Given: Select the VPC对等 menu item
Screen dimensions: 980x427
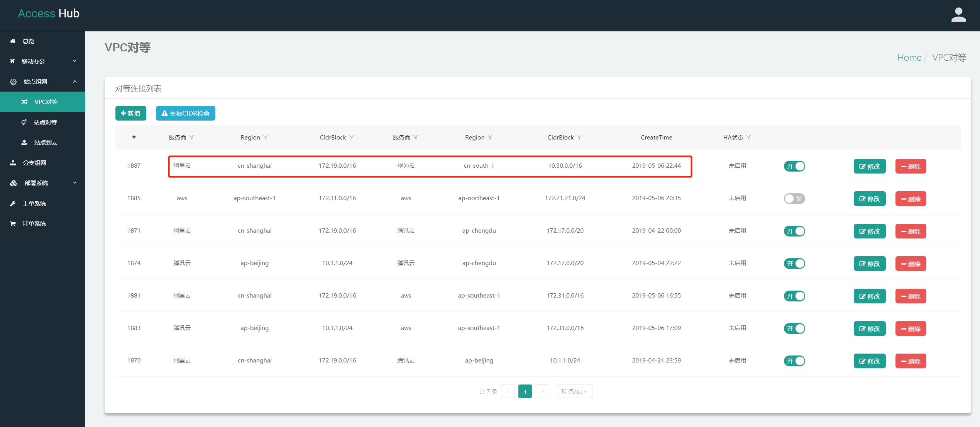Looking at the screenshot, I should point(42,102).
